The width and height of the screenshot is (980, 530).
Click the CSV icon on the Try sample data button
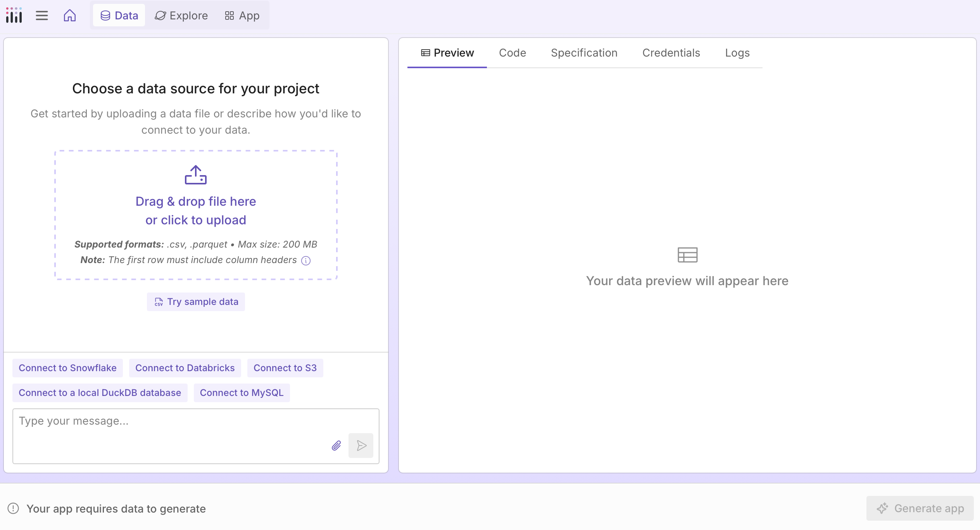click(159, 302)
